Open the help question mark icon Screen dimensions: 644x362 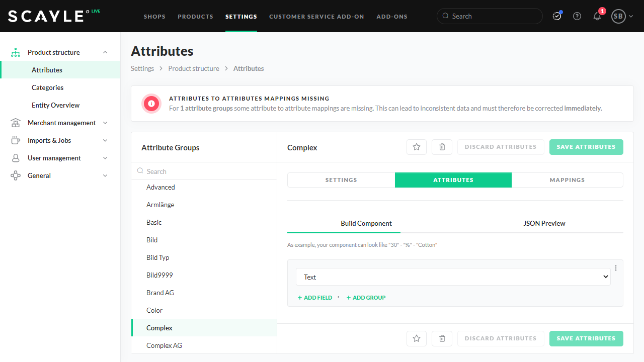(577, 16)
